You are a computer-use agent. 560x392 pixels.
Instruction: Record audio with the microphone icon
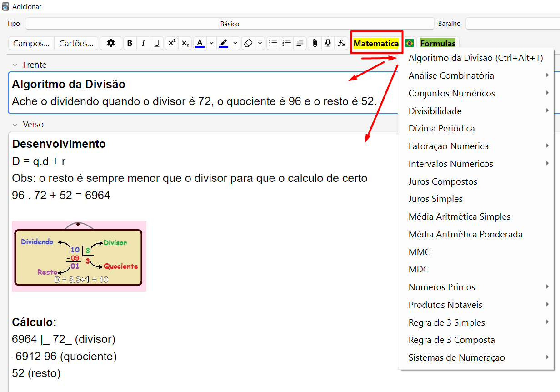[x=328, y=43]
